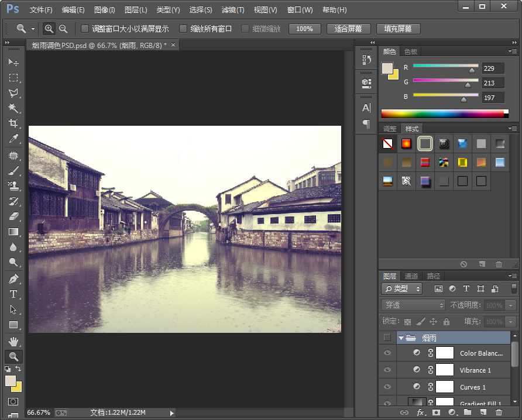Open the layer blend mode dropdown
This screenshot has width=522, height=420.
coord(413,305)
